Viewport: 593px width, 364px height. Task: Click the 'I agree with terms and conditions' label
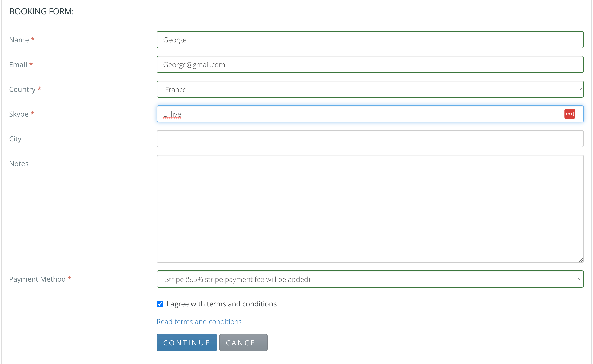click(x=221, y=304)
